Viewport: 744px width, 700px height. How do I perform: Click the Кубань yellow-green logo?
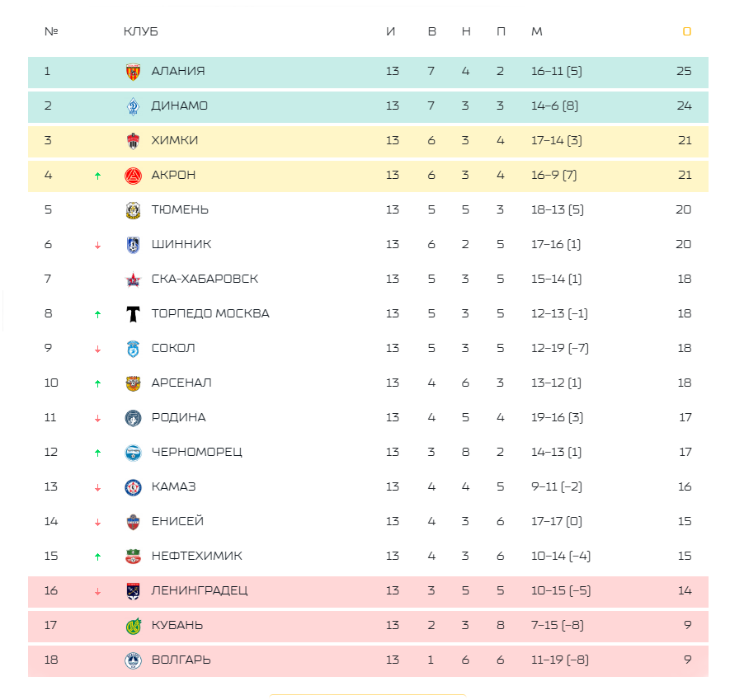pos(133,626)
